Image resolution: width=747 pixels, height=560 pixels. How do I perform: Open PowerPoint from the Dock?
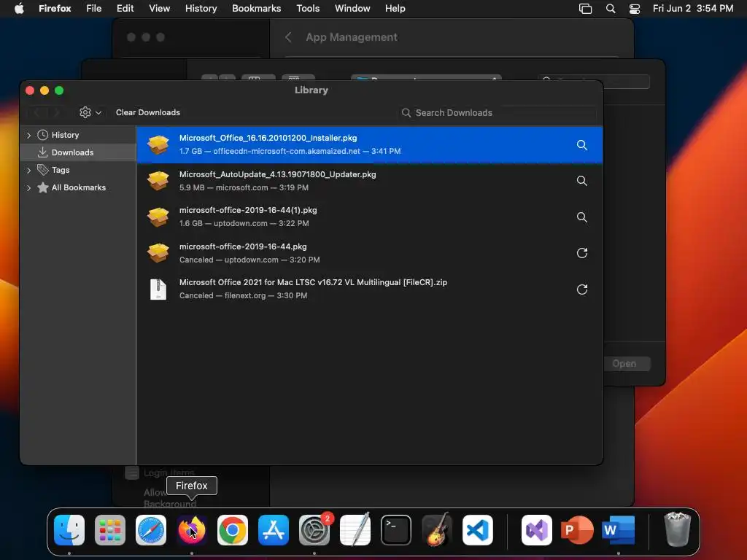click(577, 530)
